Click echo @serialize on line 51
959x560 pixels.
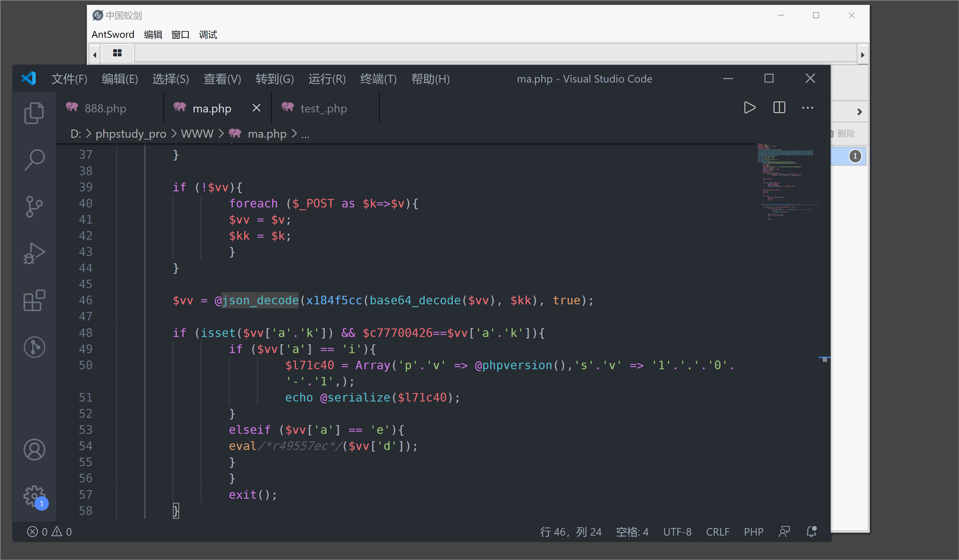click(337, 398)
